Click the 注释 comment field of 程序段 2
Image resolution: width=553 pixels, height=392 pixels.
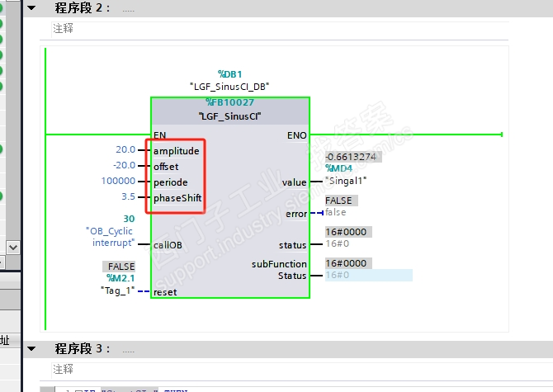[x=280, y=29]
